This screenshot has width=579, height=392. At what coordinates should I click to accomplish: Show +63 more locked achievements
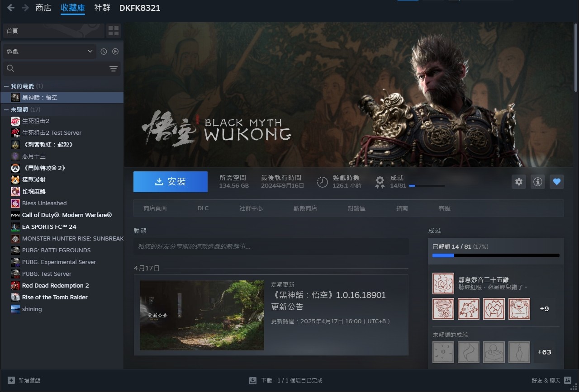click(x=544, y=352)
